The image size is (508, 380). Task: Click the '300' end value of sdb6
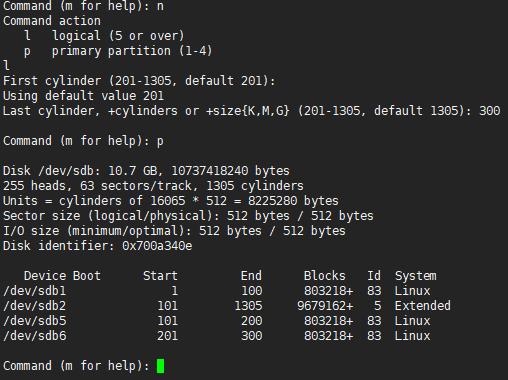(x=252, y=336)
